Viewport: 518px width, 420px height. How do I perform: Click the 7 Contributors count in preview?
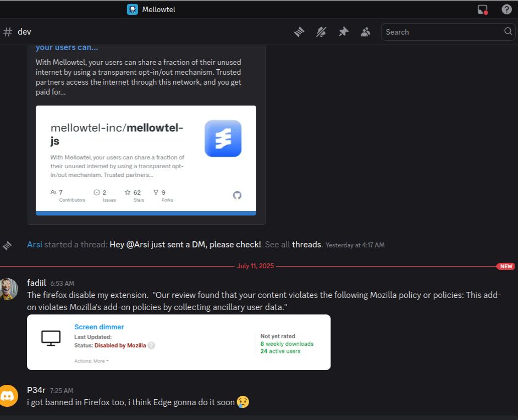(68, 196)
